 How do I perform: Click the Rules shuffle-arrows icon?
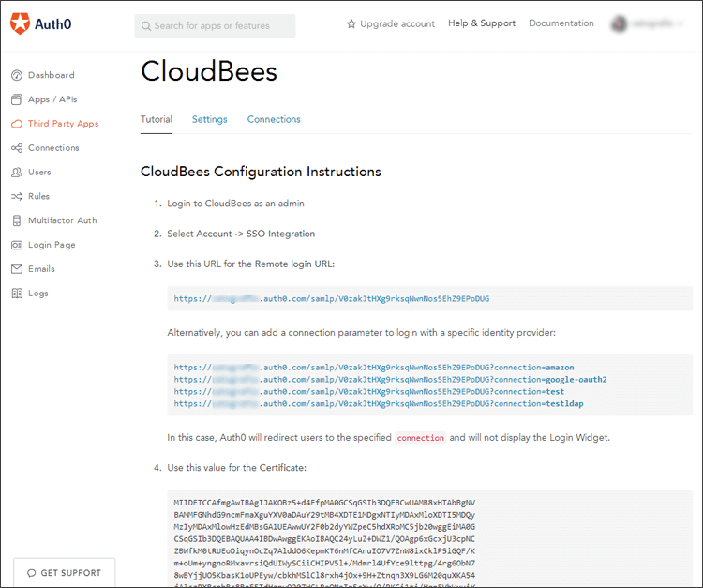[17, 196]
